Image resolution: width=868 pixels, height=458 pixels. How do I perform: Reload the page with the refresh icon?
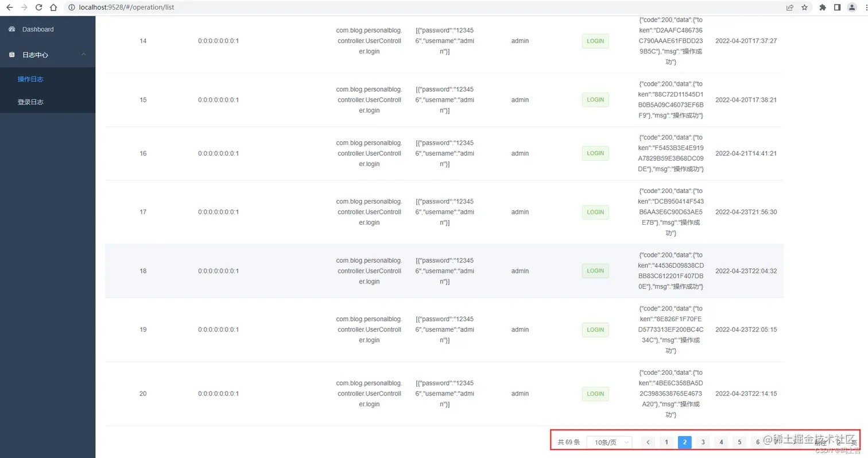coord(39,7)
